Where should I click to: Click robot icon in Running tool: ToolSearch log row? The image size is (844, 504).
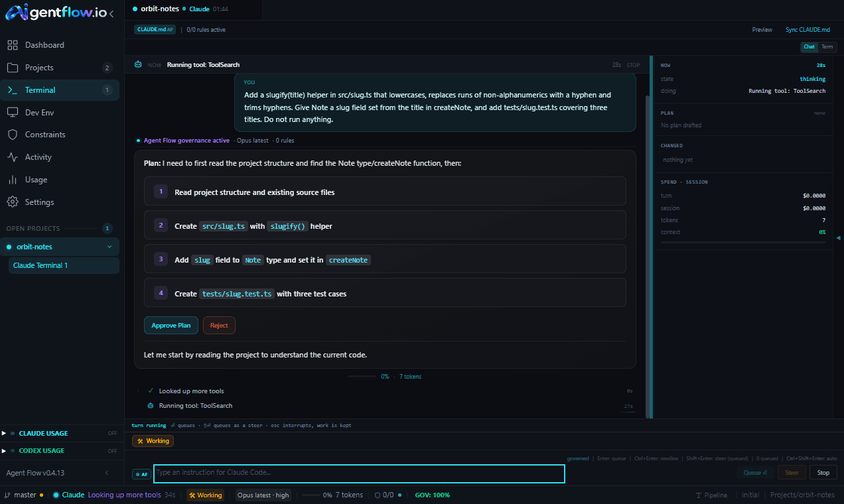[x=151, y=406]
